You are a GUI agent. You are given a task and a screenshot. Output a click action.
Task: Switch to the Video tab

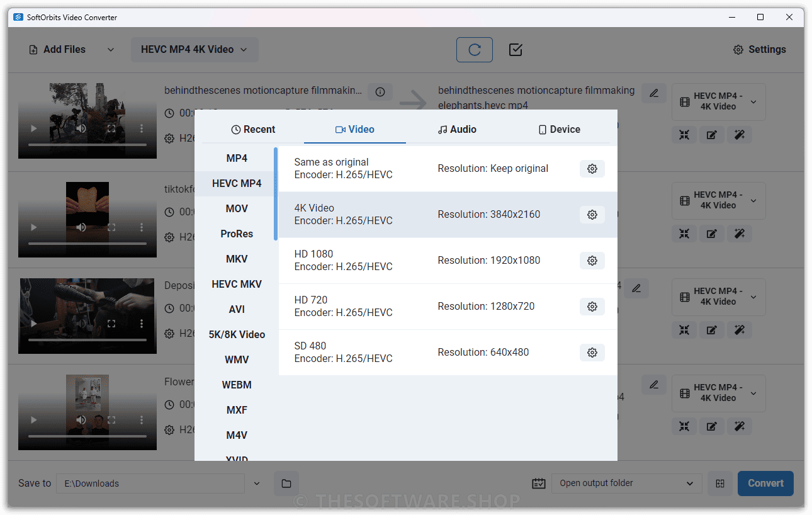pos(355,130)
